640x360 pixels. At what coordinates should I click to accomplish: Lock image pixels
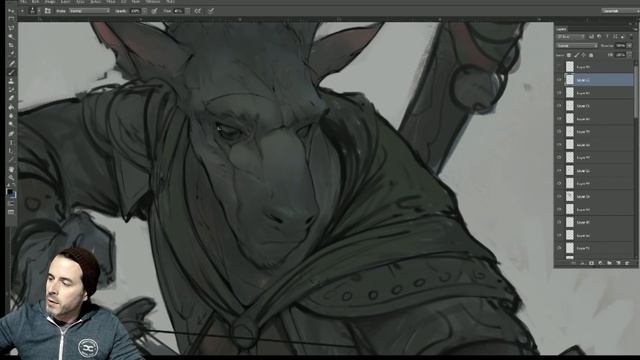(576, 55)
